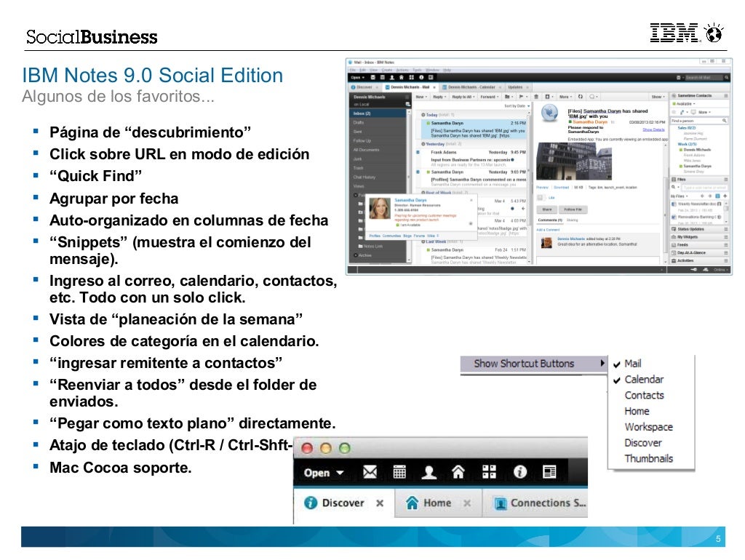Close the Home tab at bottom
The width and height of the screenshot is (745, 560).
[x=467, y=503]
